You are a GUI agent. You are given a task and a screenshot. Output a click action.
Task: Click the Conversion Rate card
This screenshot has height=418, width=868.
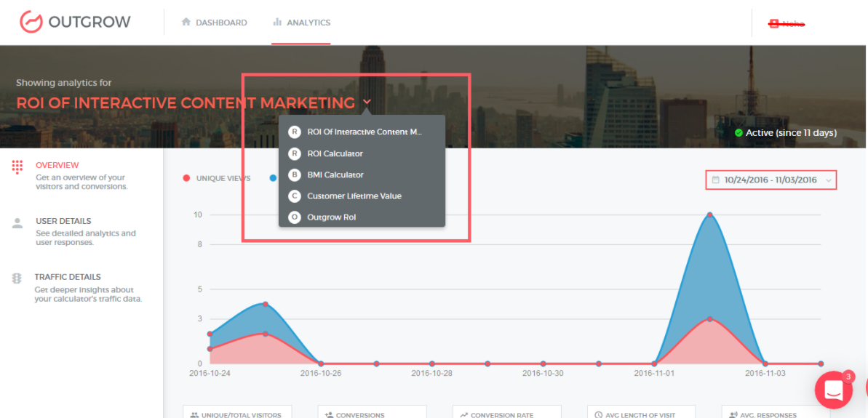coord(507,411)
